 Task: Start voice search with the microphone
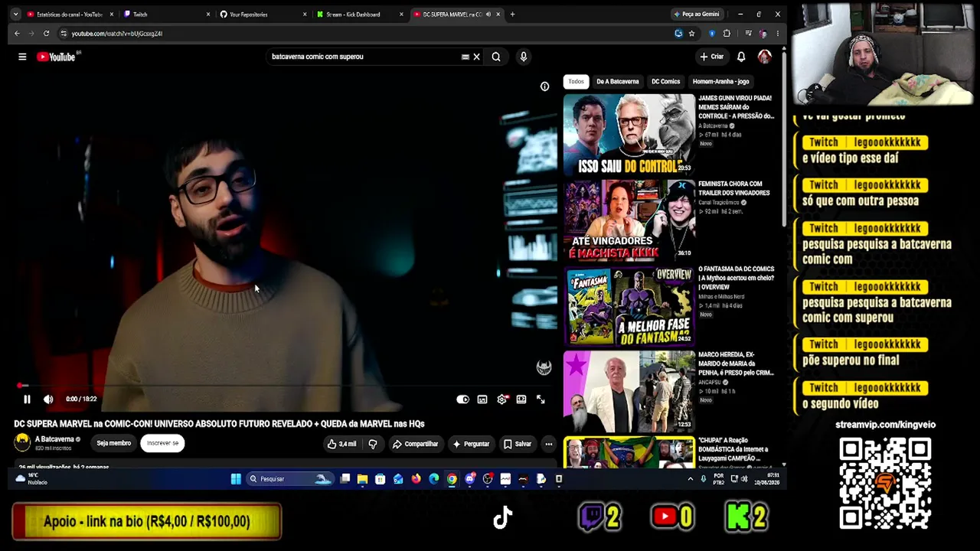pyautogui.click(x=524, y=57)
